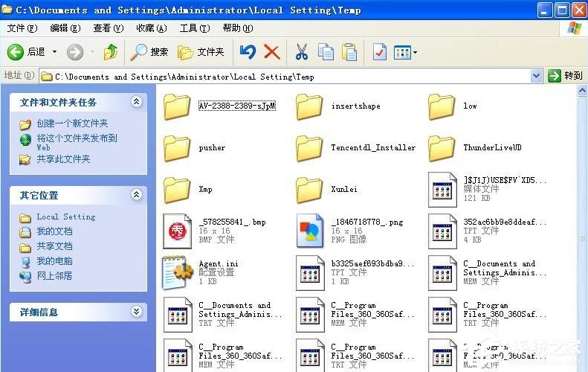Open the Search (搜索) pane

tap(149, 52)
